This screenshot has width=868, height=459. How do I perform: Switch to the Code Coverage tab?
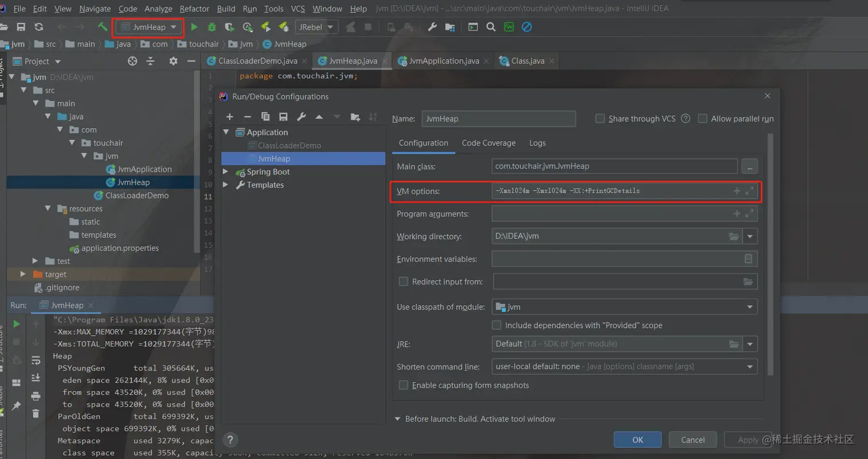pyautogui.click(x=489, y=143)
